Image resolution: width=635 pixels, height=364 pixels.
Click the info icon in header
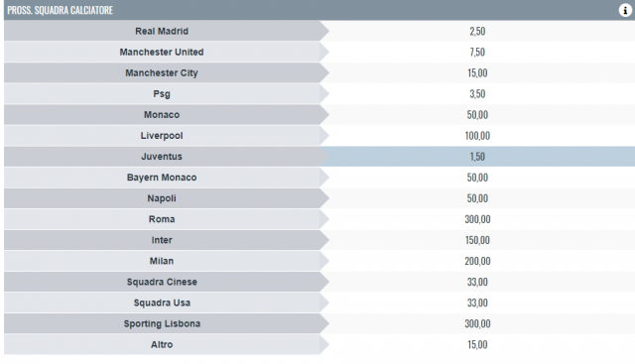(x=625, y=10)
